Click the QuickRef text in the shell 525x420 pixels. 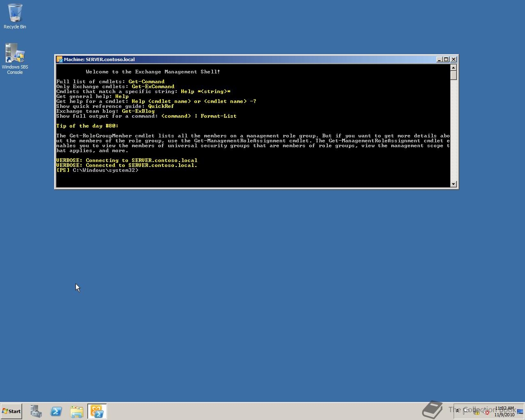point(161,106)
